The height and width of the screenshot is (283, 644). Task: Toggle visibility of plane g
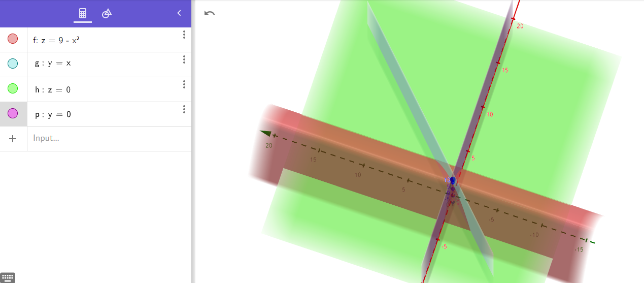pyautogui.click(x=13, y=64)
